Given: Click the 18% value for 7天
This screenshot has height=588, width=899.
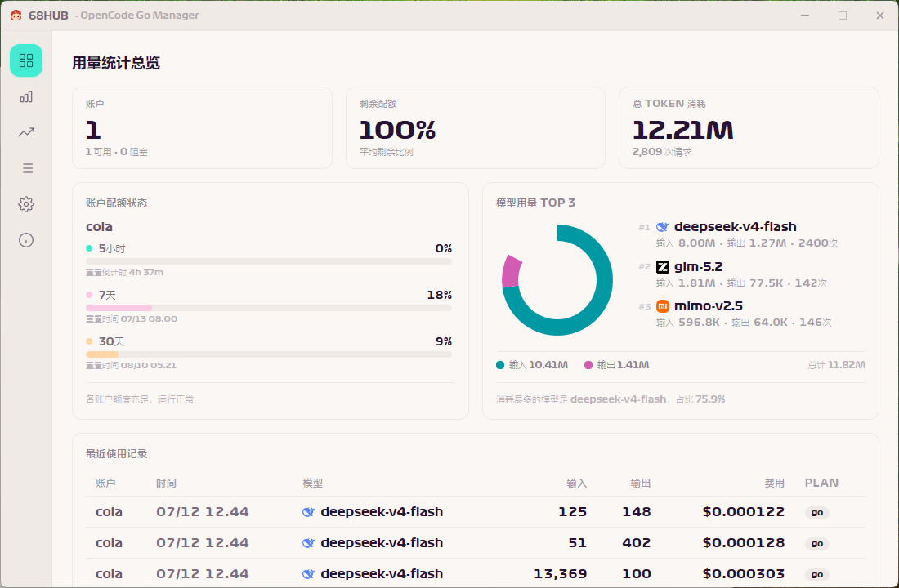Looking at the screenshot, I should point(439,295).
